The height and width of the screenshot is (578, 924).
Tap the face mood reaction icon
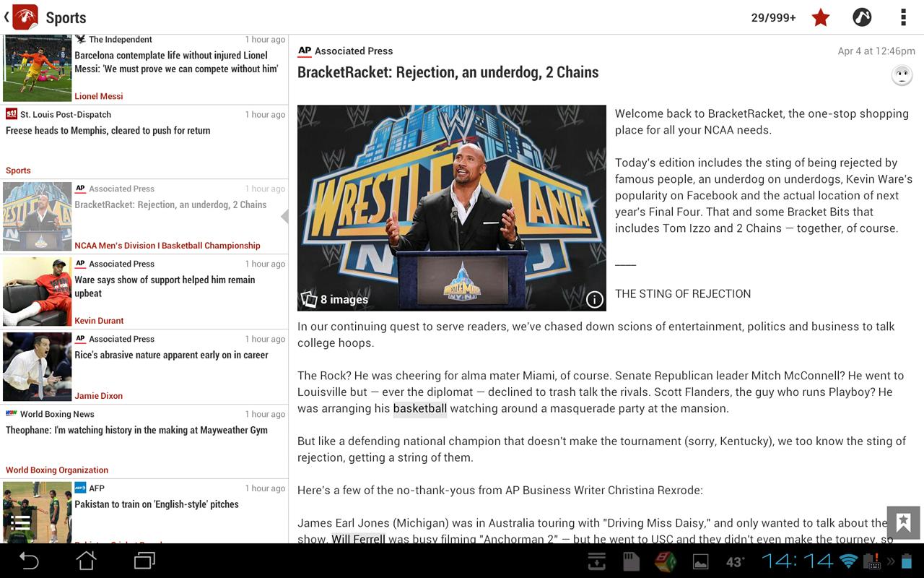(x=902, y=75)
